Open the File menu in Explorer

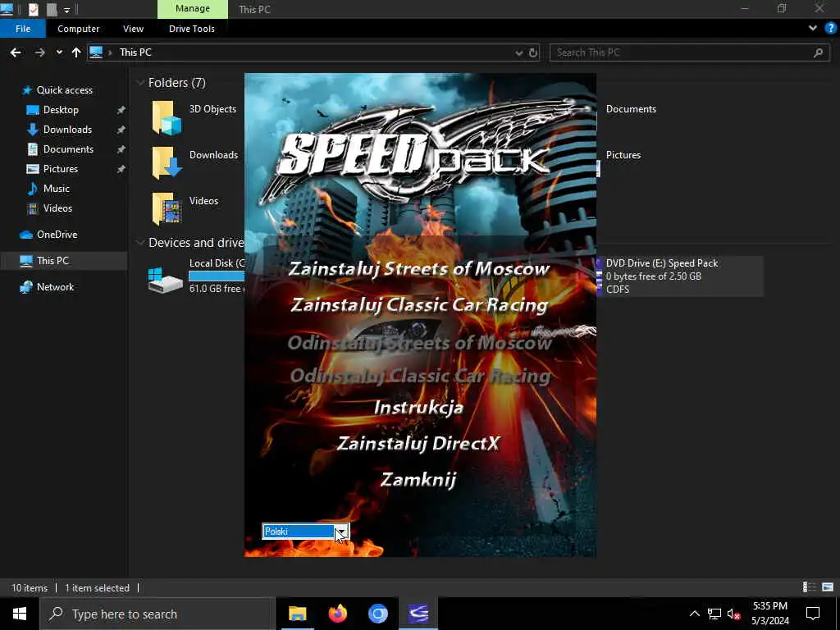coord(23,29)
